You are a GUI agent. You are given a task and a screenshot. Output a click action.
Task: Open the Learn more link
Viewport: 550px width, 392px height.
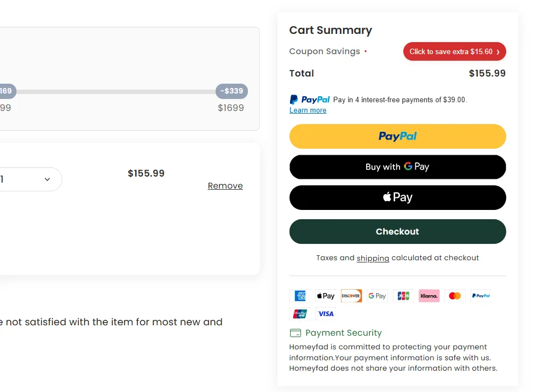coord(308,110)
